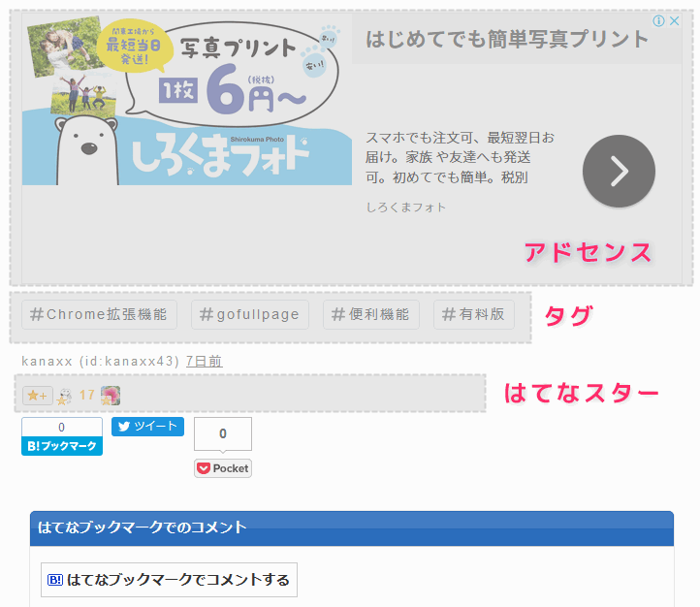
Task: Click the Pocket count bubble showing 0
Action: click(223, 433)
